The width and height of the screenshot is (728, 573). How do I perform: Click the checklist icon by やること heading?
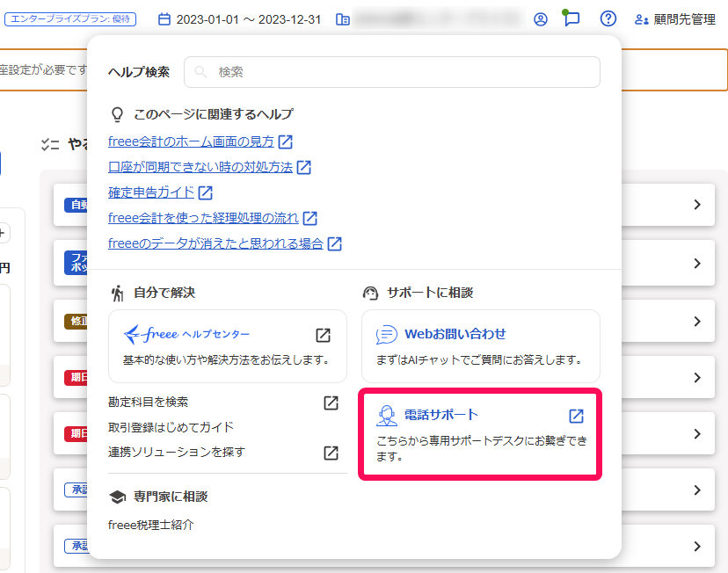tap(50, 145)
